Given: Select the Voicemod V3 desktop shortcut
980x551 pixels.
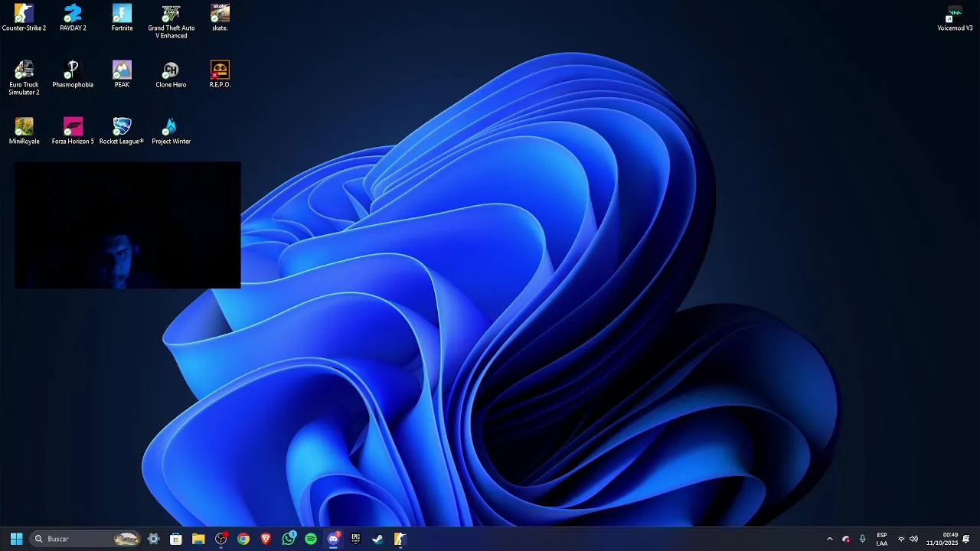Looking at the screenshot, I should 955,18.
